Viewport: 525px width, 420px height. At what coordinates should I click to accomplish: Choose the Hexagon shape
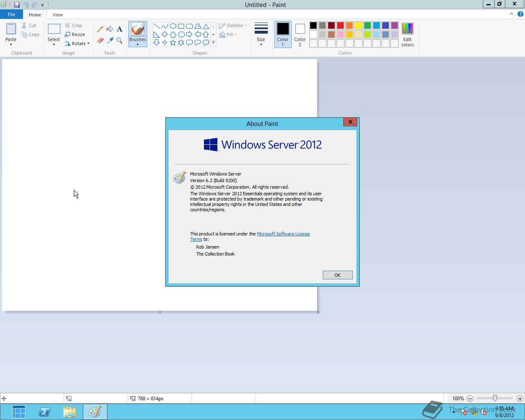tap(181, 34)
